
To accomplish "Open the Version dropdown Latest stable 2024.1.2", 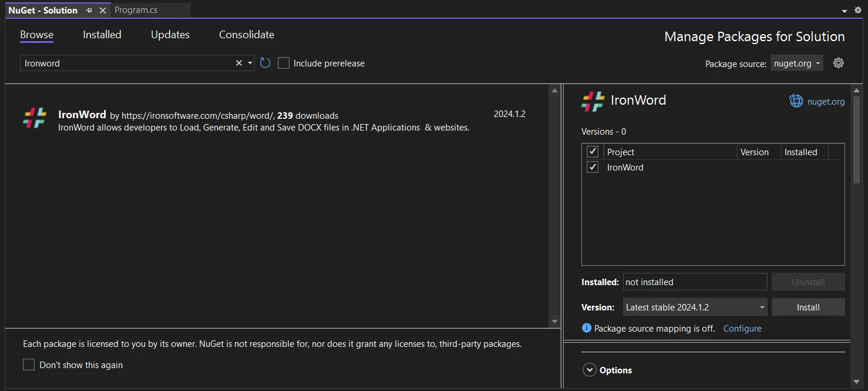I will pyautogui.click(x=695, y=307).
